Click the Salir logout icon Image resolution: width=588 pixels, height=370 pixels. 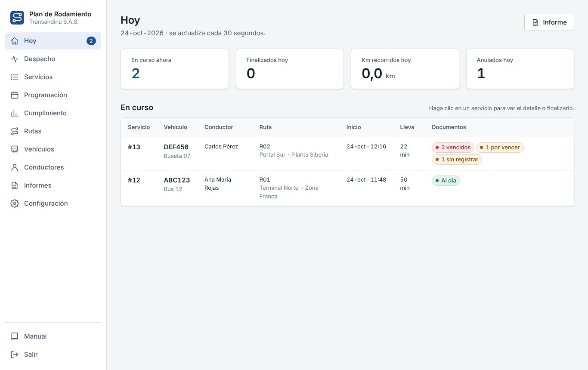15,355
